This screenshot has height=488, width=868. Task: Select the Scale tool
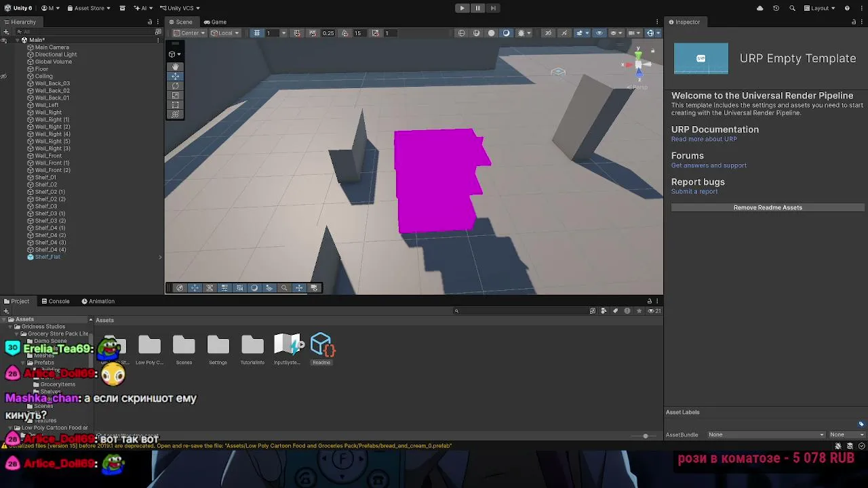click(x=176, y=95)
